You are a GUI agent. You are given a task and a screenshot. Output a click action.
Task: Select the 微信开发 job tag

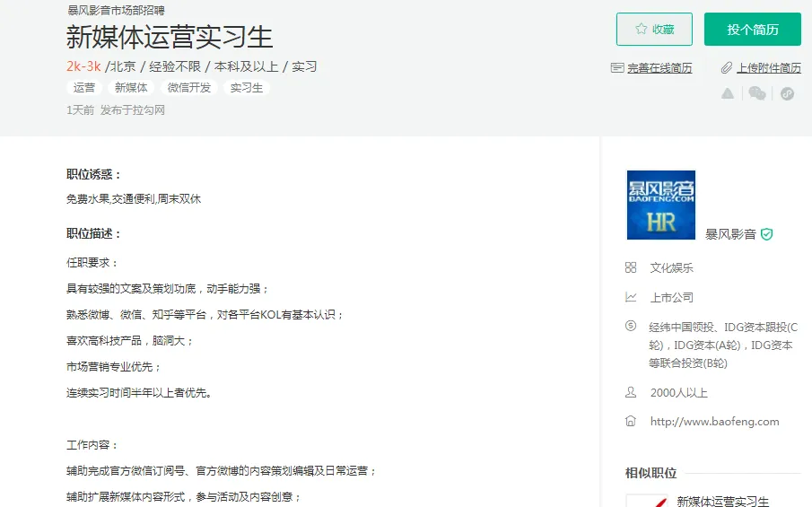188,88
